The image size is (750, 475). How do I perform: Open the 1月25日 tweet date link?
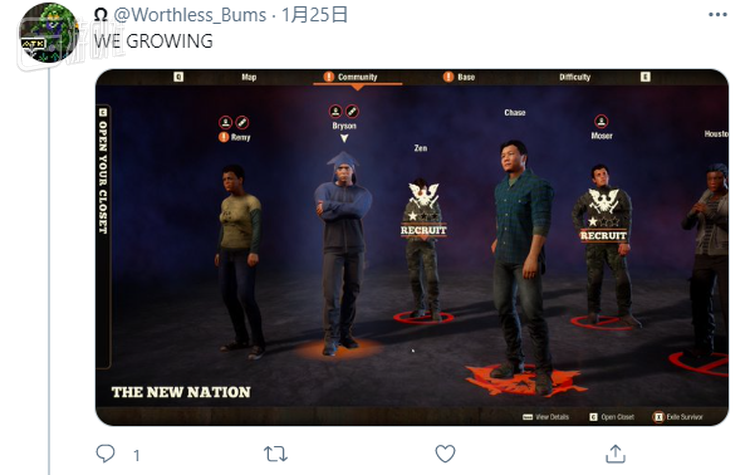314,15
